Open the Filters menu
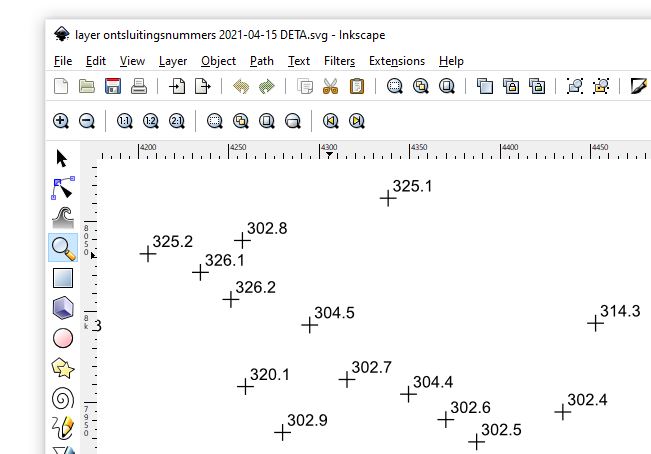The height and width of the screenshot is (454, 651). tap(339, 61)
